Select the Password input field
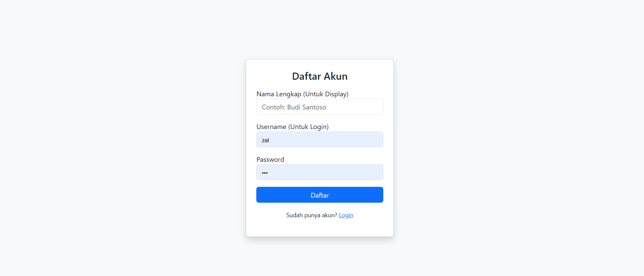The height and width of the screenshot is (276, 644). point(319,172)
